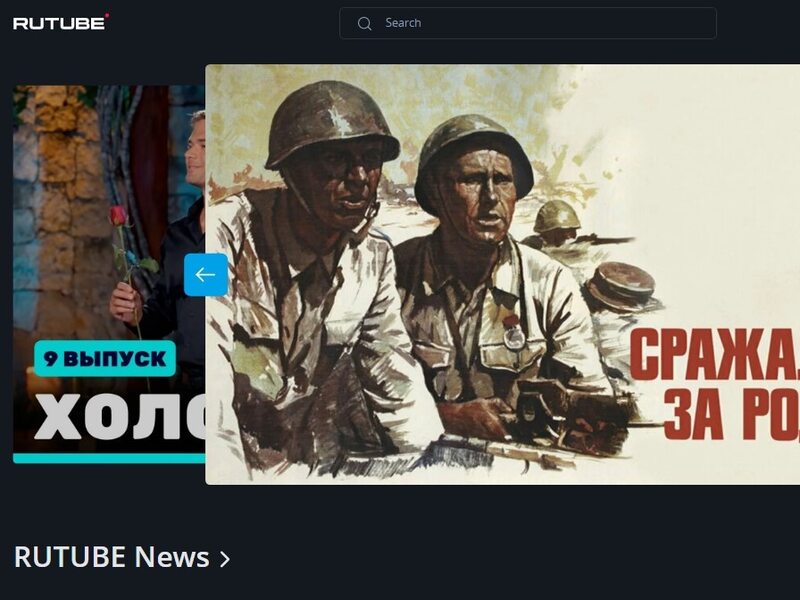Screen dimensions: 800x600
Task: Click the red rose in the left banner
Action: 118,215
